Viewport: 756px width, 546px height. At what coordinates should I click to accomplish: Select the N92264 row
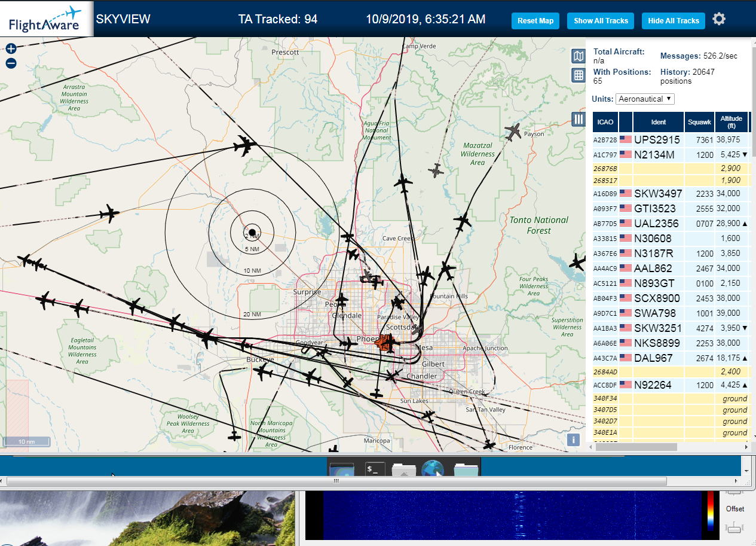[671, 385]
